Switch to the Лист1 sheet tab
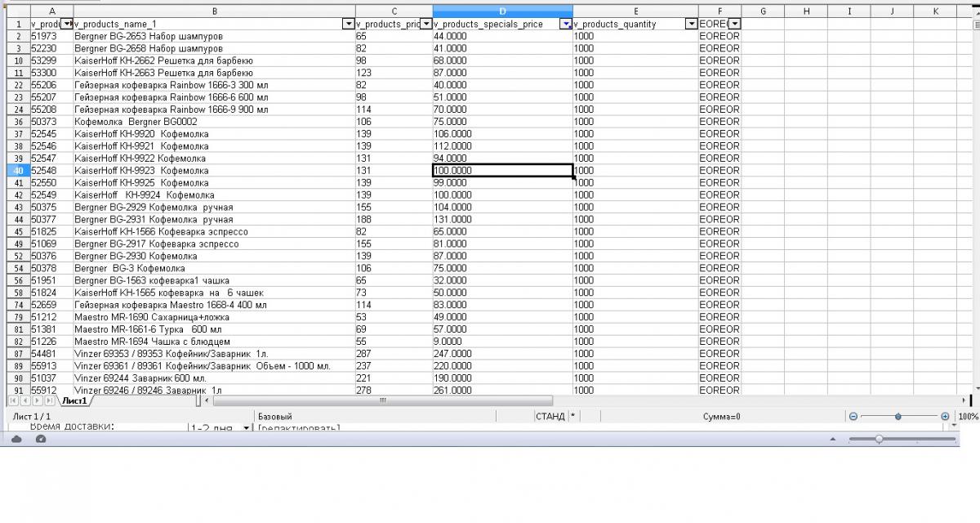 tap(74, 401)
